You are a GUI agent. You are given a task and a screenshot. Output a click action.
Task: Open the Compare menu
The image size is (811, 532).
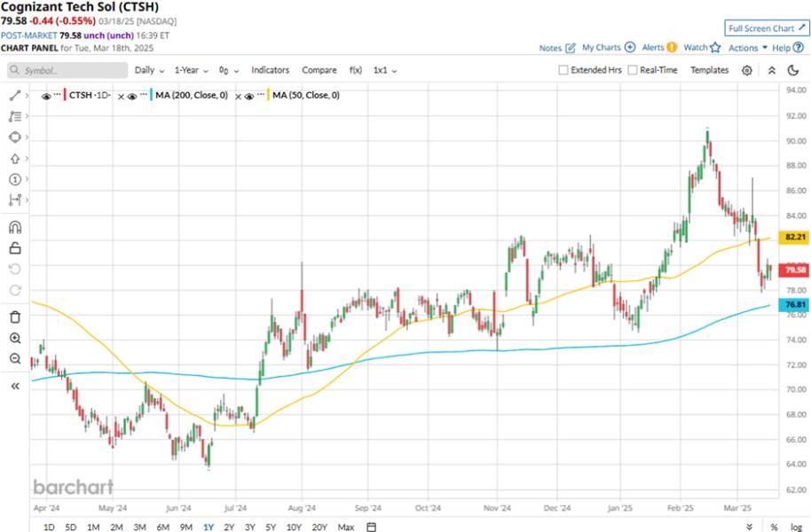(319, 70)
